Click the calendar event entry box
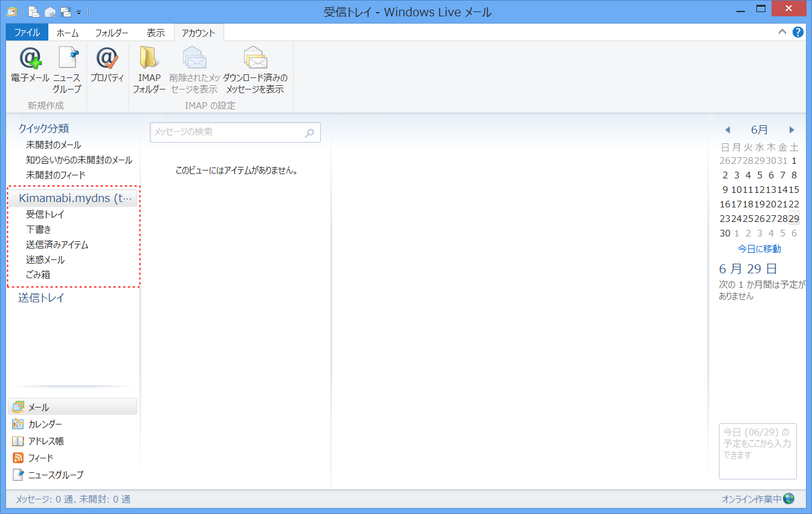Image resolution: width=812 pixels, height=514 pixels. click(758, 451)
